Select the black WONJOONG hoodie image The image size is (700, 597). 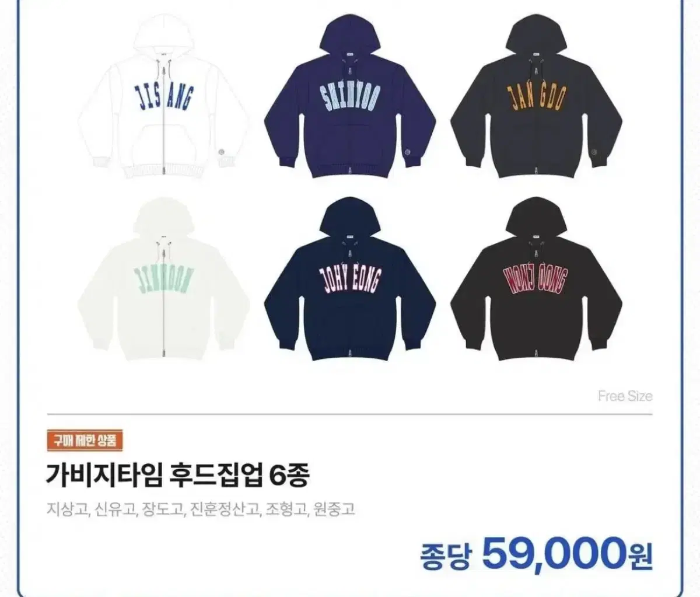(x=534, y=283)
